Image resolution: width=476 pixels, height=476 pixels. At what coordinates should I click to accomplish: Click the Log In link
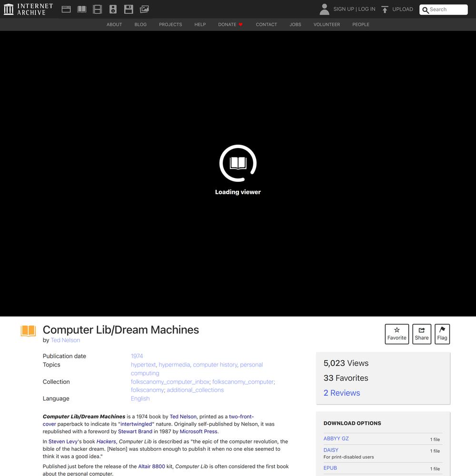tap(367, 9)
